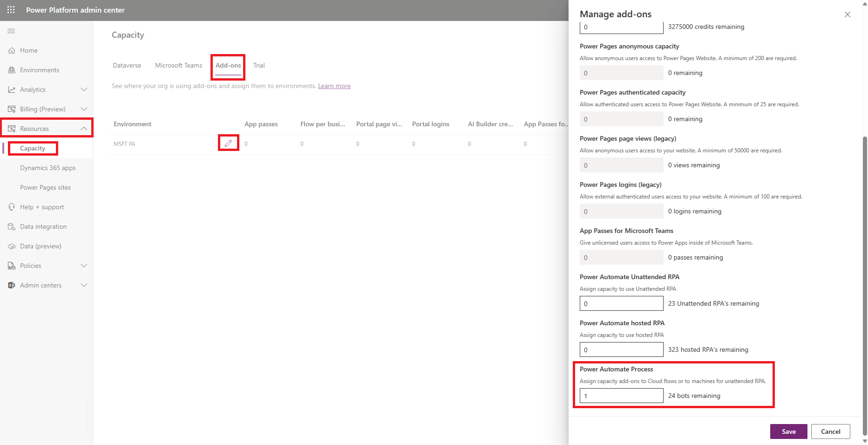Image resolution: width=868 pixels, height=445 pixels.
Task: Click the Home icon in sidebar
Action: (12, 50)
